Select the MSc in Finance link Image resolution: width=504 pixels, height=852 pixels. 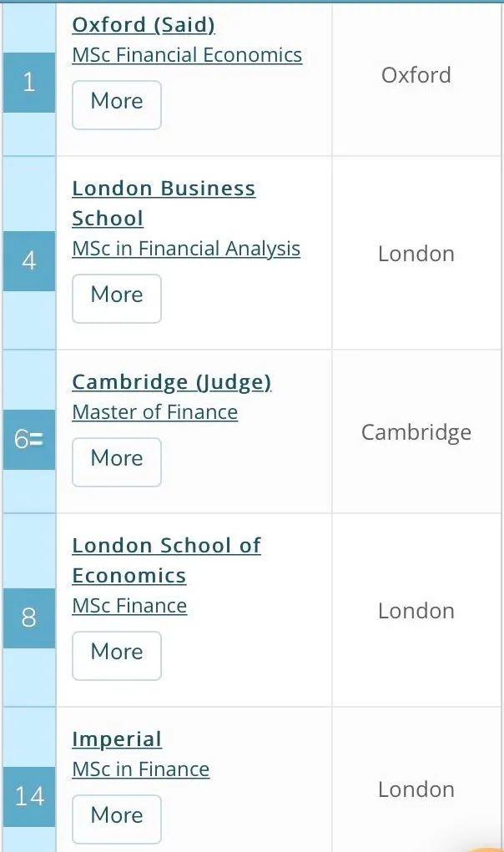[x=140, y=769]
